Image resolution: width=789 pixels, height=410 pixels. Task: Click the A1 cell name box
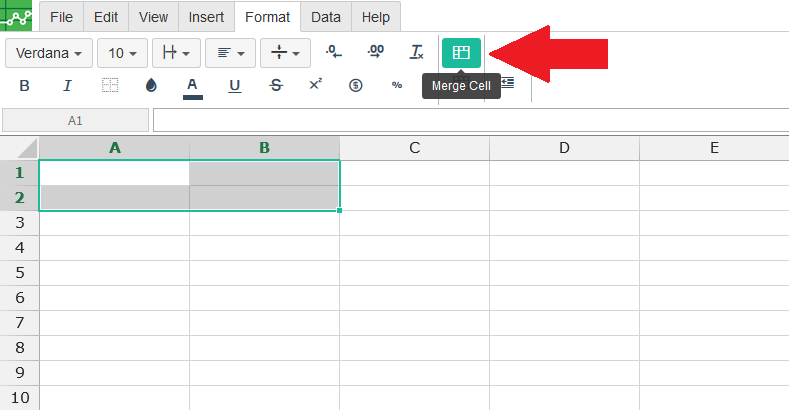point(75,120)
